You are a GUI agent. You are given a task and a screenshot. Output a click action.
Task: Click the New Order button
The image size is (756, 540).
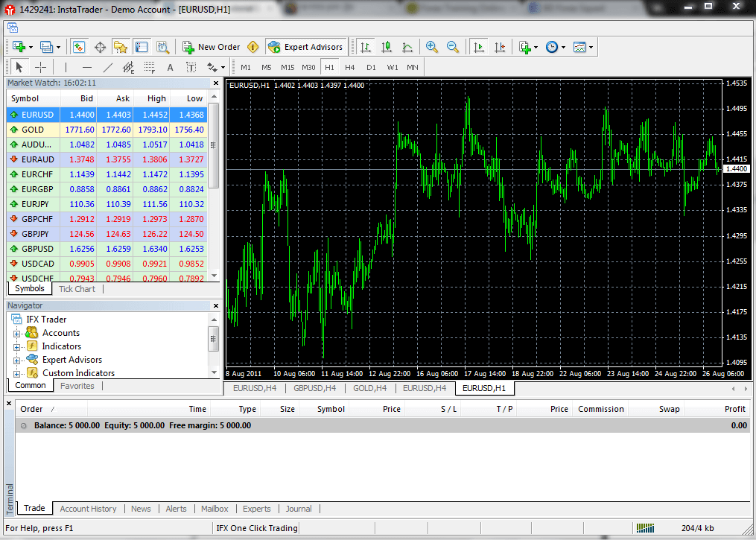point(212,47)
